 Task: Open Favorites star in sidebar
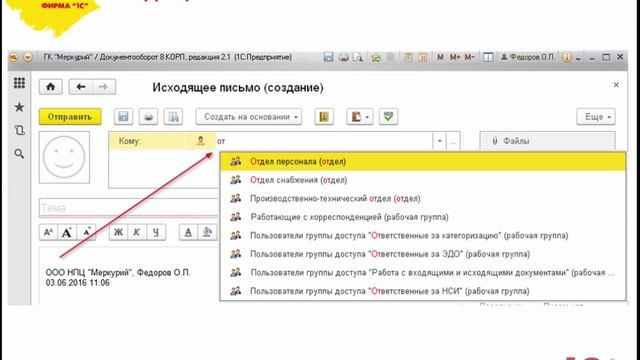click(x=19, y=107)
